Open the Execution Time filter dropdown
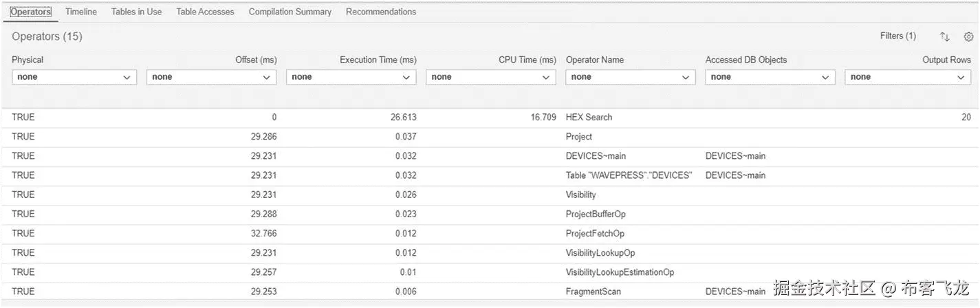This screenshot has width=980, height=308. coord(351,77)
